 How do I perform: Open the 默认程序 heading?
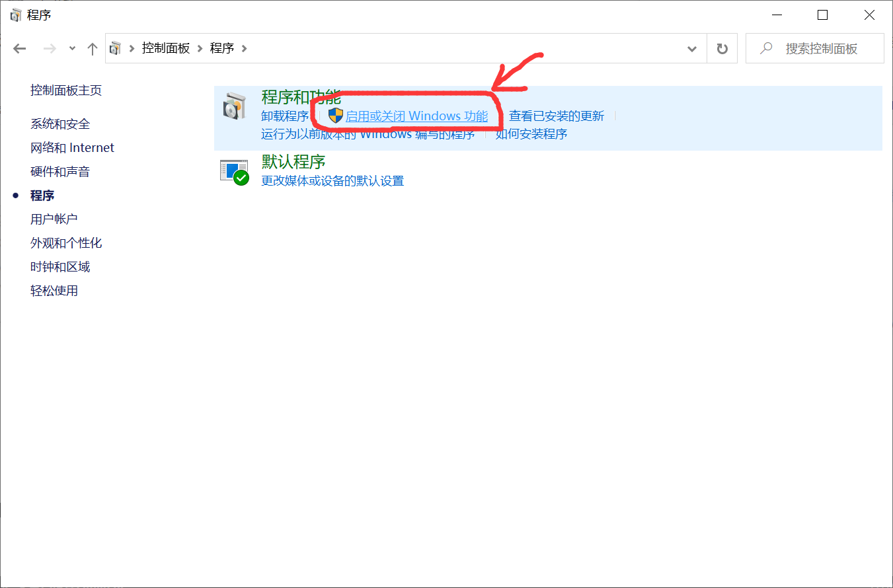[293, 162]
